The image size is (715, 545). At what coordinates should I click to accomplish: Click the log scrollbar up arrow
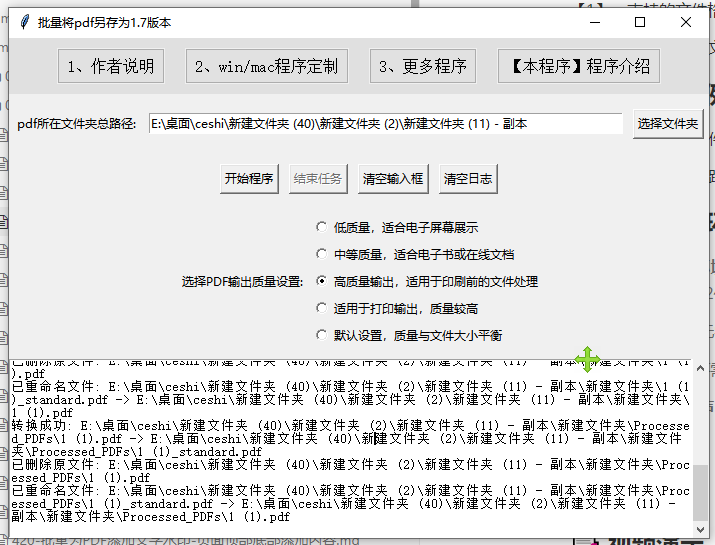700,368
